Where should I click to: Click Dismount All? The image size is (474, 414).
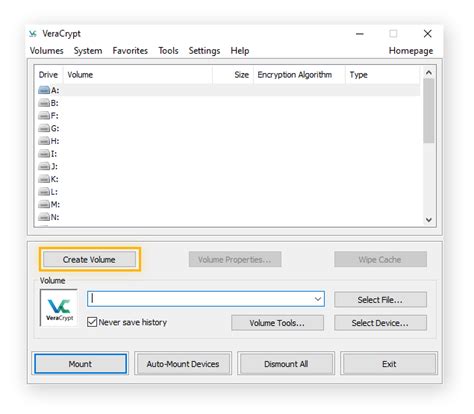tap(286, 364)
